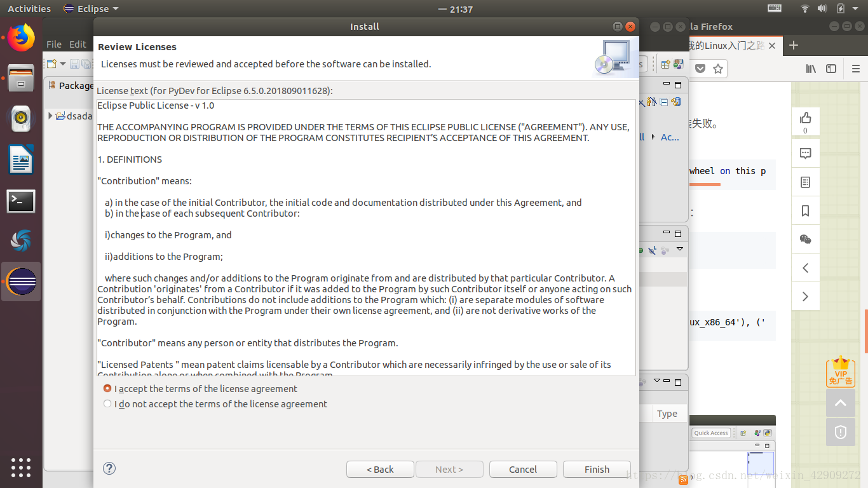Click the Save icon in Eclipse toolbar

74,64
